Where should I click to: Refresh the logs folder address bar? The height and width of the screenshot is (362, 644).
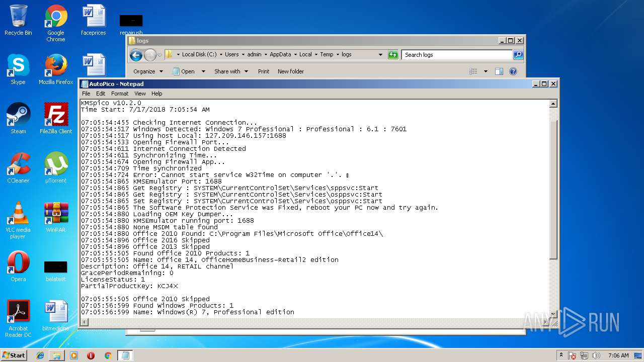pyautogui.click(x=393, y=55)
